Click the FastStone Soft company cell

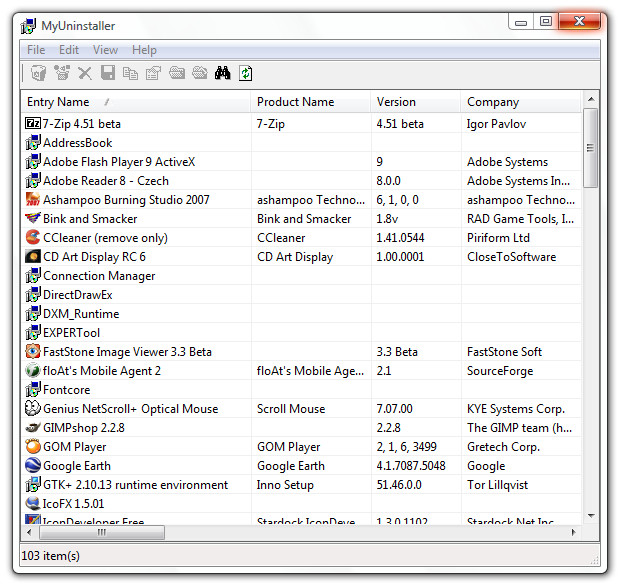point(504,352)
